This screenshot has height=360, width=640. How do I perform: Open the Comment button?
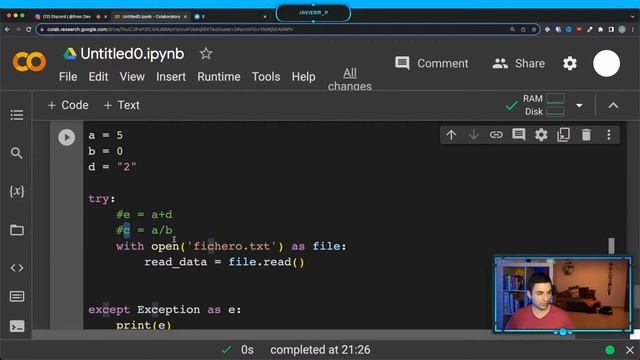point(431,63)
